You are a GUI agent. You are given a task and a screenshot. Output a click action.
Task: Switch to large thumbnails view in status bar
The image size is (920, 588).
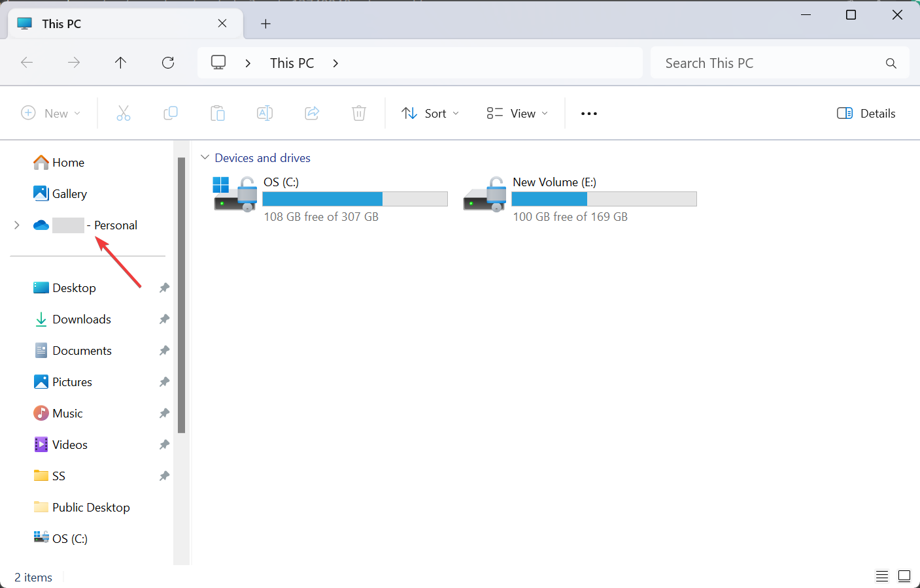pyautogui.click(x=904, y=576)
